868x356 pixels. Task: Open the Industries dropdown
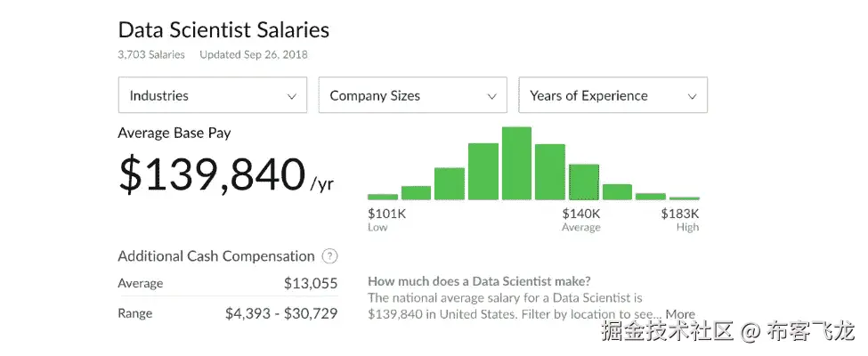tap(212, 96)
